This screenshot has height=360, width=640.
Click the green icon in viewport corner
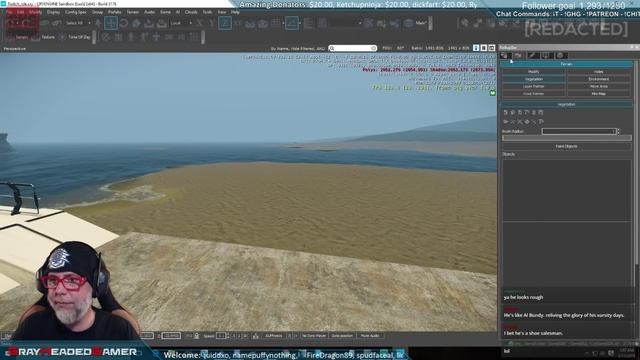(492, 93)
